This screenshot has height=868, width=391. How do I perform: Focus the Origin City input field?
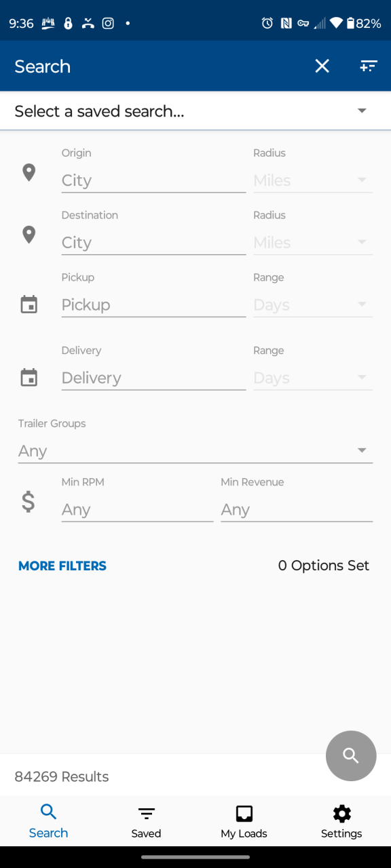coord(153,180)
